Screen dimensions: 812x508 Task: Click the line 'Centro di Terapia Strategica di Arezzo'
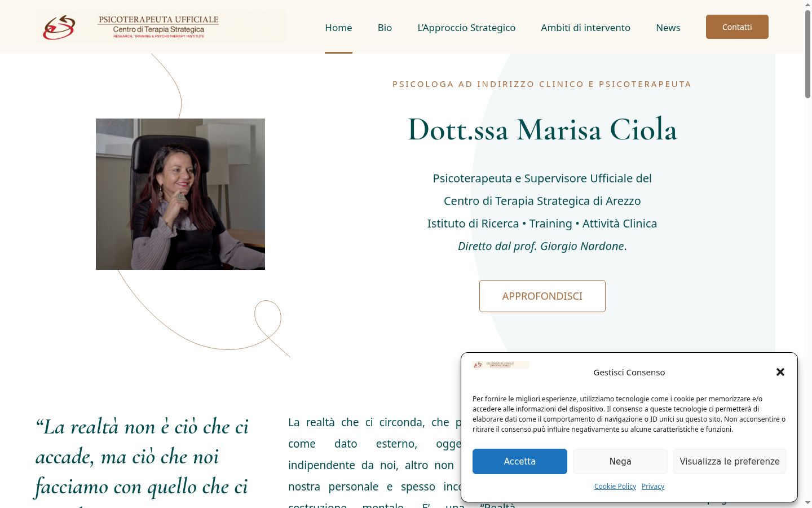tap(542, 201)
